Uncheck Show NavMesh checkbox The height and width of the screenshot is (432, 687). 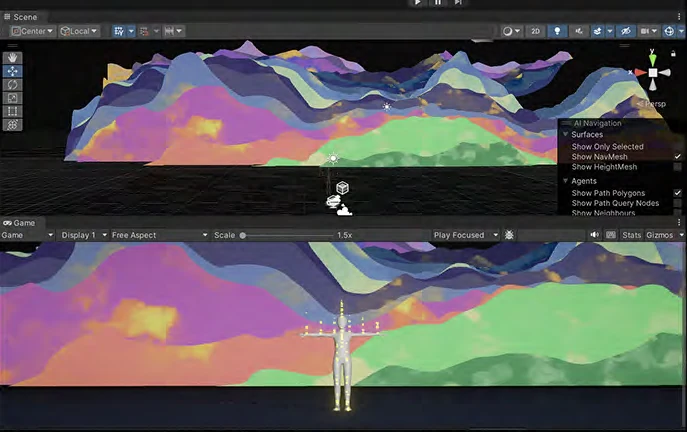point(677,156)
